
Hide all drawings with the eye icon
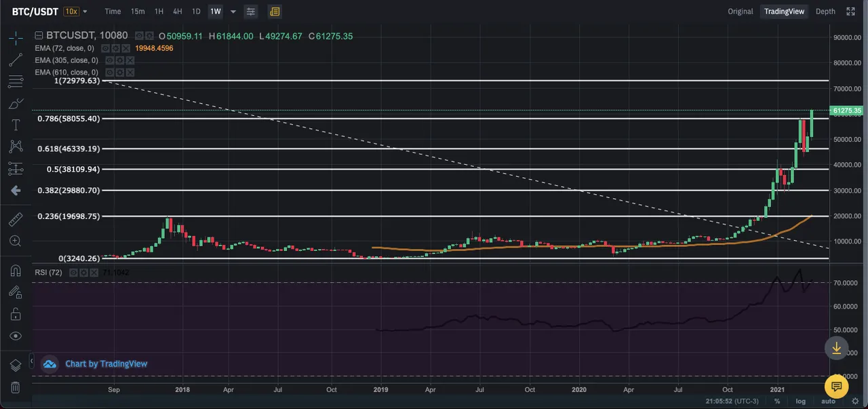[x=15, y=336]
